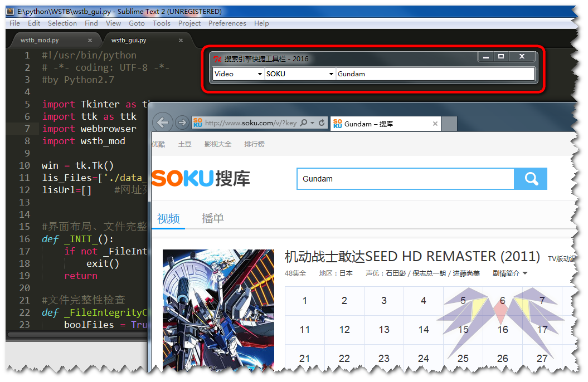The width and height of the screenshot is (588, 382).
Task: Open episode 23
Action: (383, 359)
